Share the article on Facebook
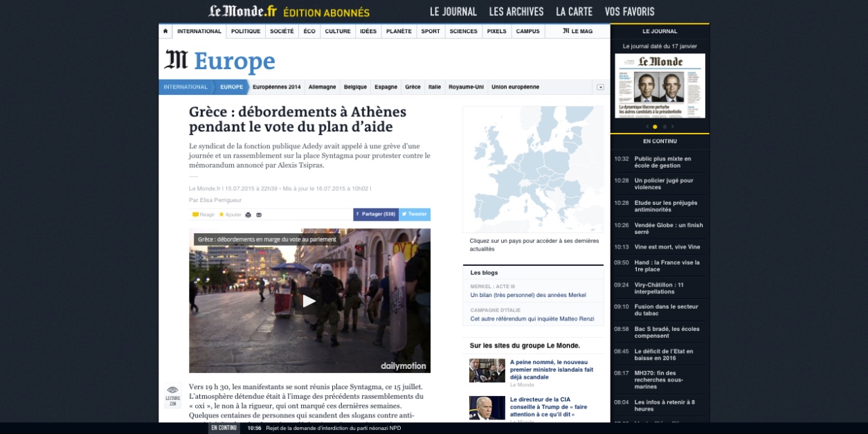 (x=376, y=215)
